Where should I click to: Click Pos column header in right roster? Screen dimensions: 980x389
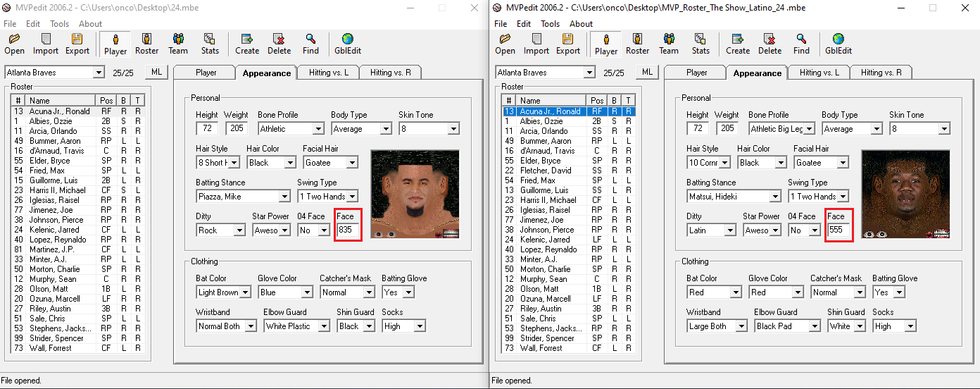click(x=597, y=101)
